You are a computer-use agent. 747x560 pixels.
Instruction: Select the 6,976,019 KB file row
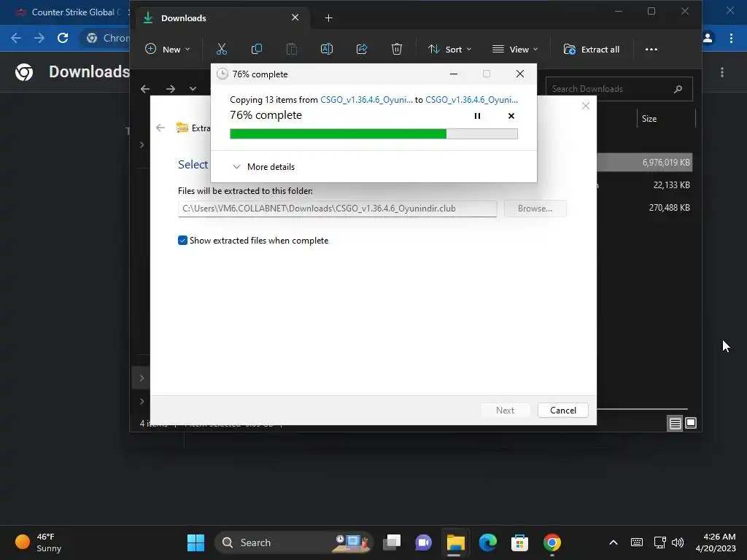point(644,163)
